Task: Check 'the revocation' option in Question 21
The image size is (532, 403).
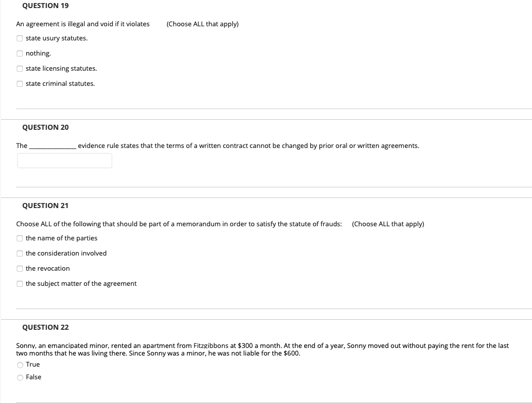Action: 19,268
